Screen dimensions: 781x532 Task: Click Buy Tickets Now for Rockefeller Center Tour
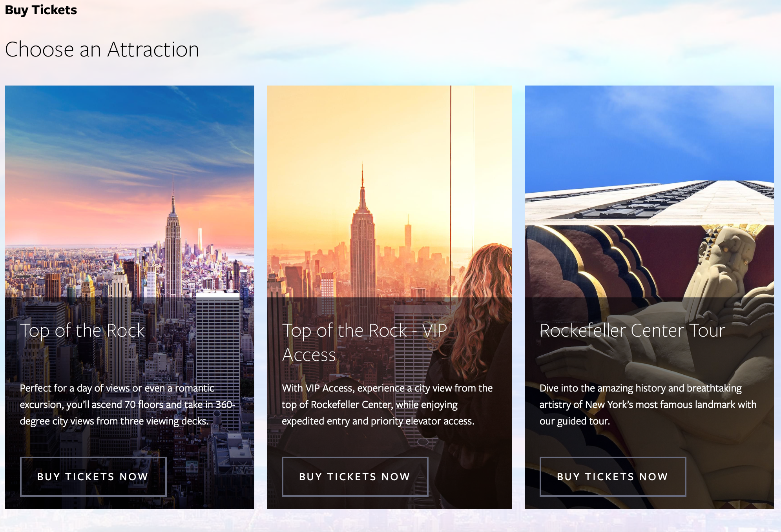coord(613,476)
